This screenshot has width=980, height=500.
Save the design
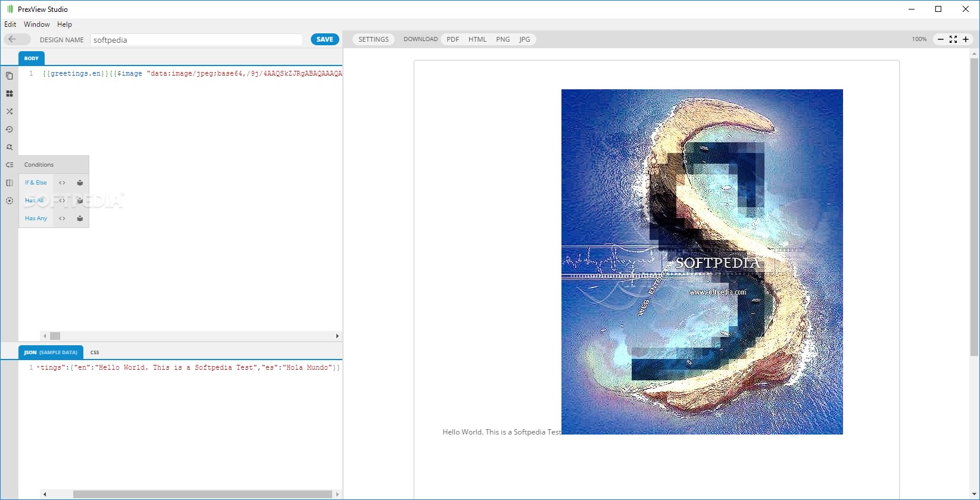325,39
